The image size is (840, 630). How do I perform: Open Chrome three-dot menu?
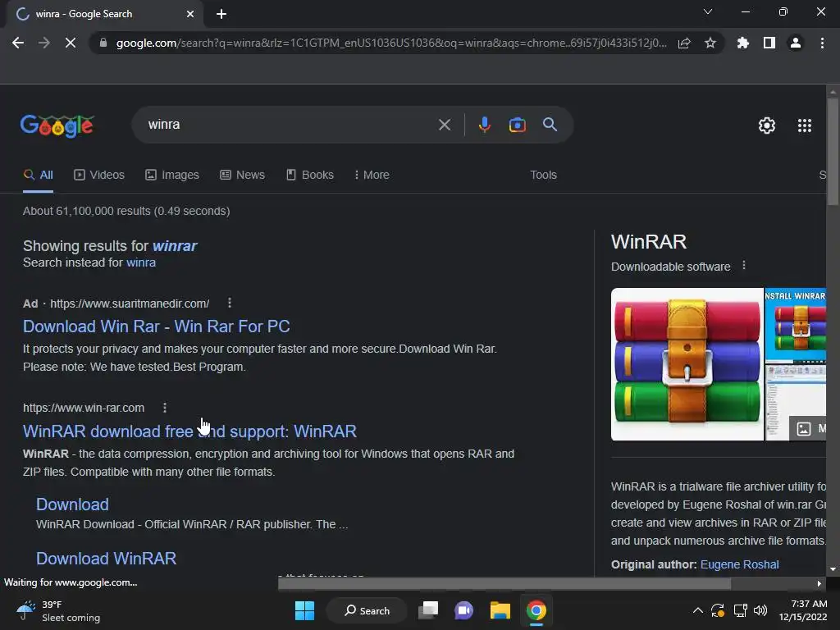click(x=822, y=43)
